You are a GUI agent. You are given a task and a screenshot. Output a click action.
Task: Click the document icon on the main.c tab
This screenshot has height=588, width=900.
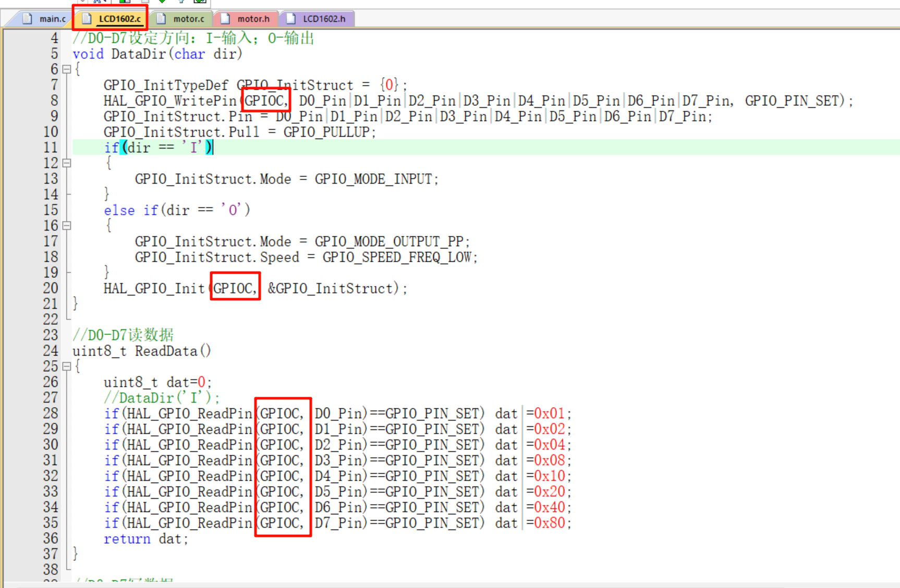[x=27, y=18]
